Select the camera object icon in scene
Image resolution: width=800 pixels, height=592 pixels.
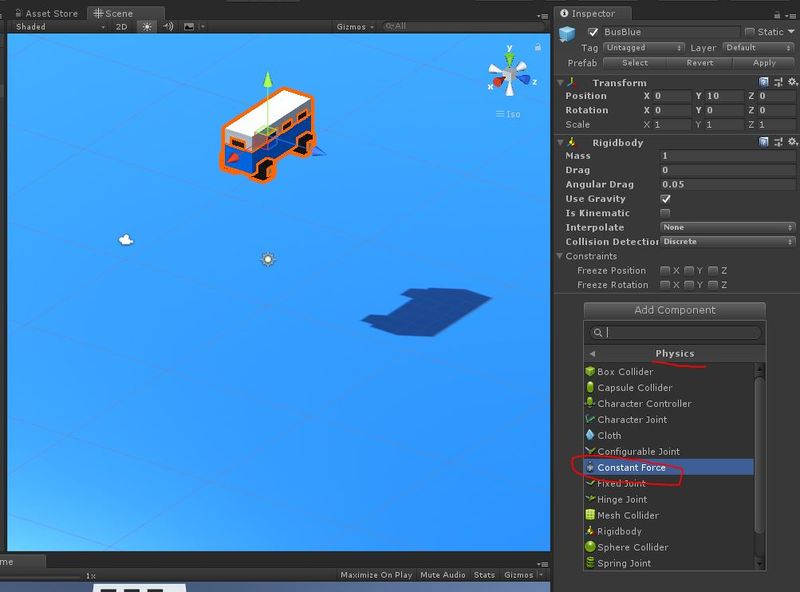click(126, 239)
